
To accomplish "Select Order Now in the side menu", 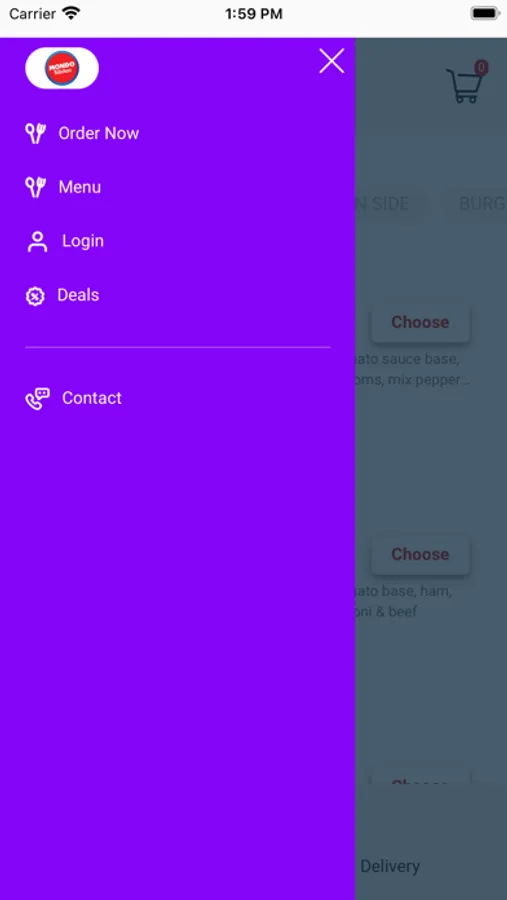I will (x=99, y=133).
